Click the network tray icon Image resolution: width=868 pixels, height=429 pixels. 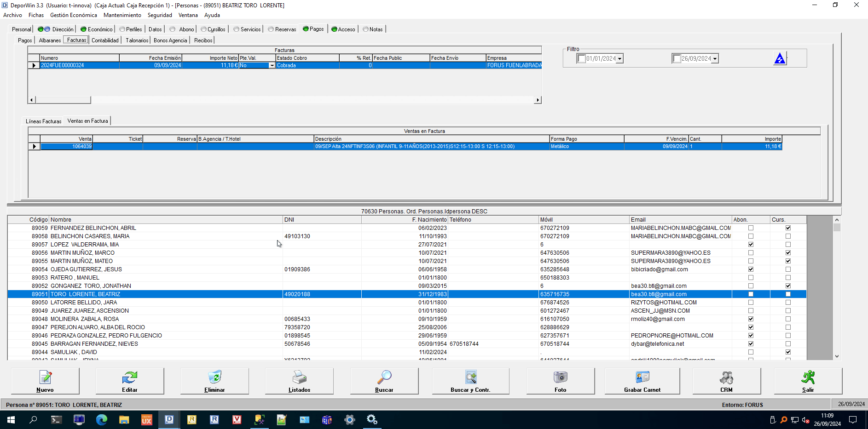[x=794, y=420]
